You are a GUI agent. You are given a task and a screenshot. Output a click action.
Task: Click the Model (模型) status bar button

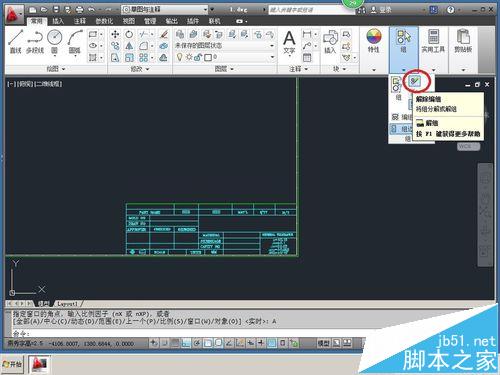(323, 343)
